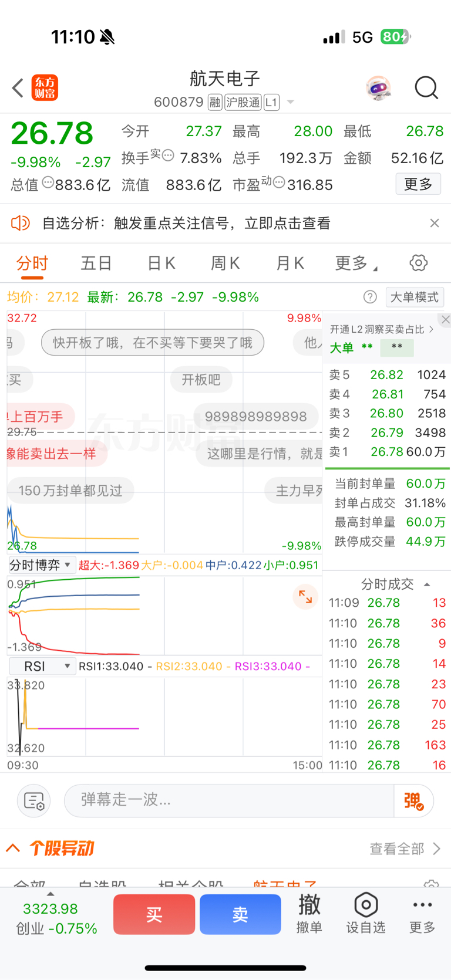Select the 11:09 trade row
Screen dimensions: 451x980
[387, 603]
